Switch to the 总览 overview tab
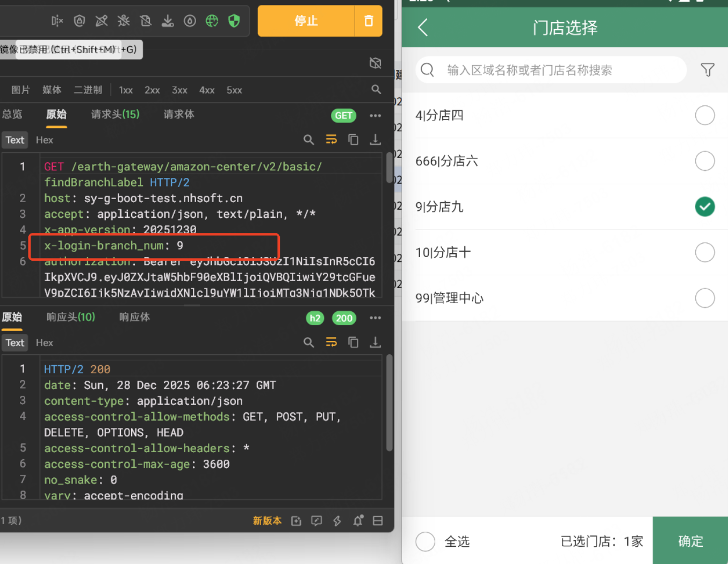Image resolution: width=728 pixels, height=564 pixels. (12, 114)
